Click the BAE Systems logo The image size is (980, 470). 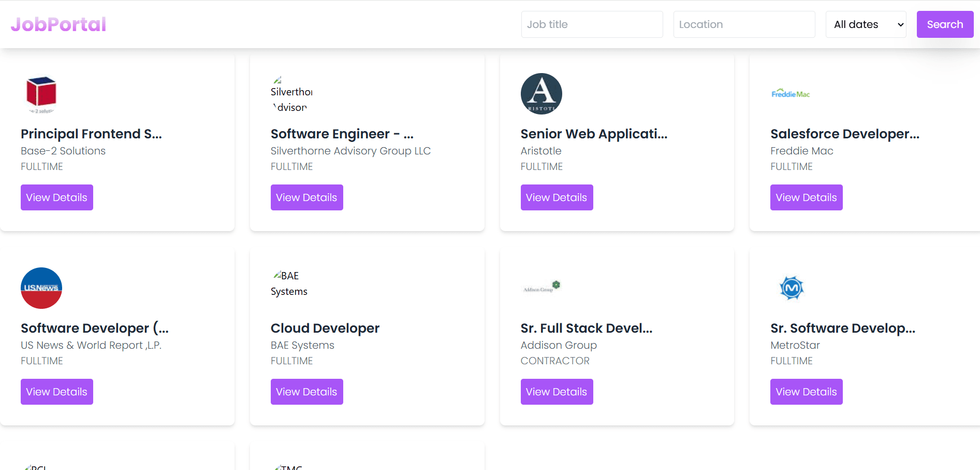coord(289,283)
